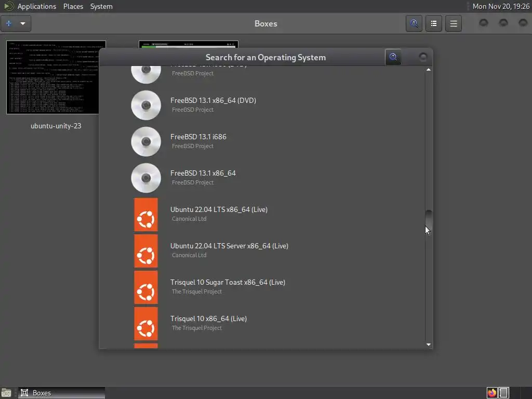
Task: Select the FreeBSD 13.1 x86_64 (DVD) disc icon
Action: (x=146, y=105)
